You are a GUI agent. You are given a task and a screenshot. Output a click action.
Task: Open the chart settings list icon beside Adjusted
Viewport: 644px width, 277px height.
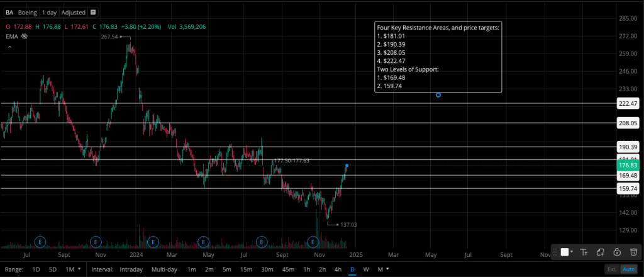coord(93,13)
